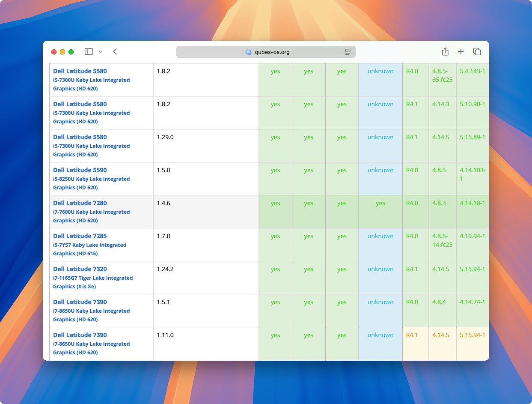Click kernel version 4.14.74-1
This screenshot has height=404, width=532.
pyautogui.click(x=473, y=302)
